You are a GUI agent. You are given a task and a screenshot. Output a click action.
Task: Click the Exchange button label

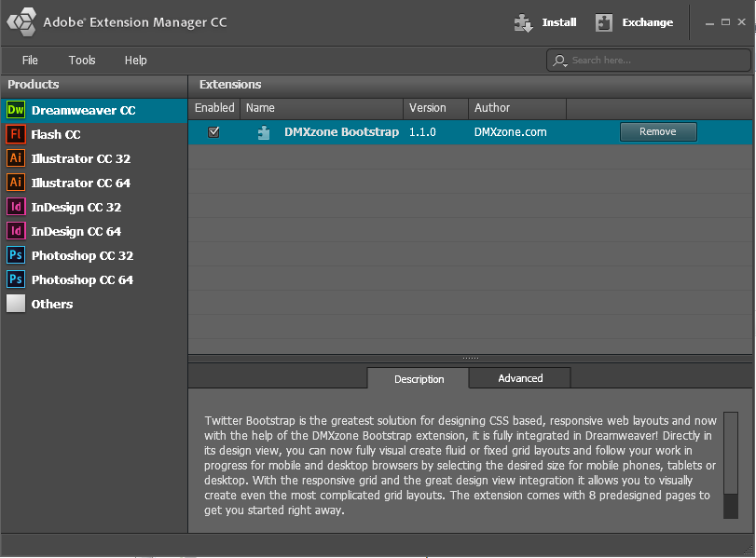pos(648,22)
